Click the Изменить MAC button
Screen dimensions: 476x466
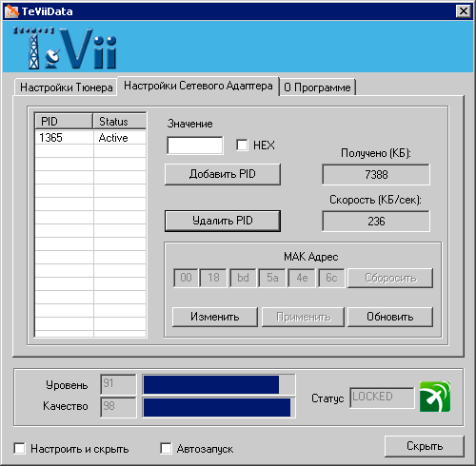[215, 317]
